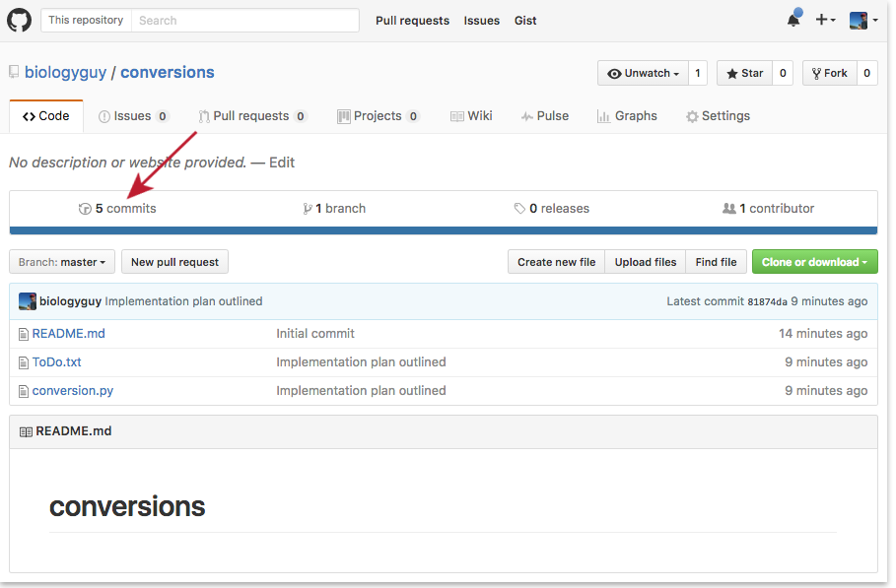
Task: View the 5 commits history
Action: (x=117, y=209)
